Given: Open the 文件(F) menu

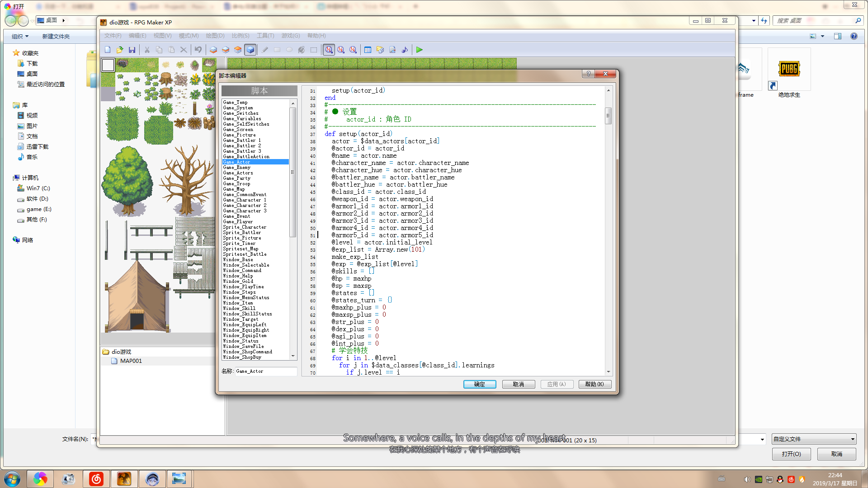Looking at the screenshot, I should click(113, 36).
